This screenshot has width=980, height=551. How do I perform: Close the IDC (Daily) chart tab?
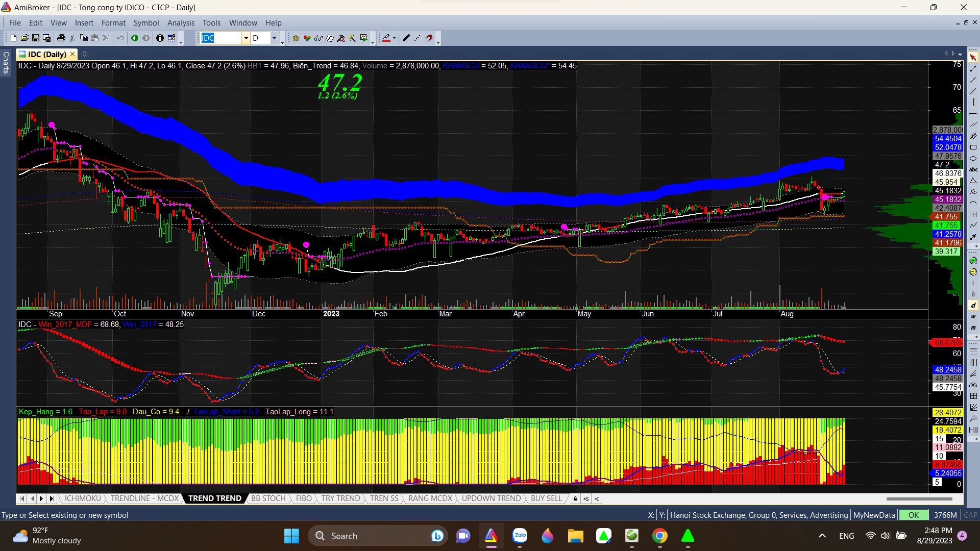pyautogui.click(x=72, y=54)
